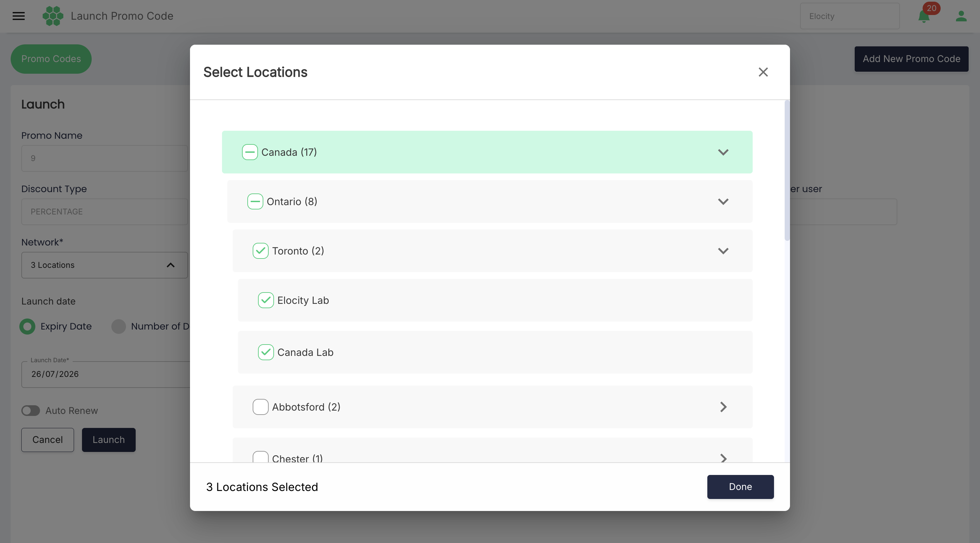The height and width of the screenshot is (543, 980).
Task: Open the hamburger navigation menu
Action: 19,16
